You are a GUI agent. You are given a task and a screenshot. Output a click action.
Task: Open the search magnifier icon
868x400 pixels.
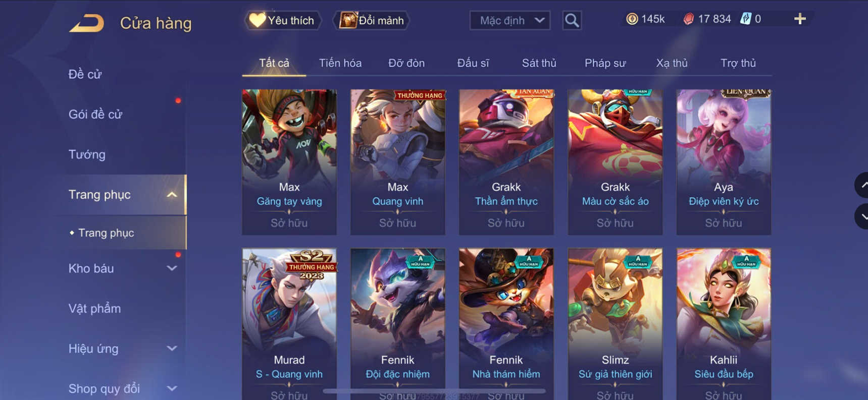[572, 21]
